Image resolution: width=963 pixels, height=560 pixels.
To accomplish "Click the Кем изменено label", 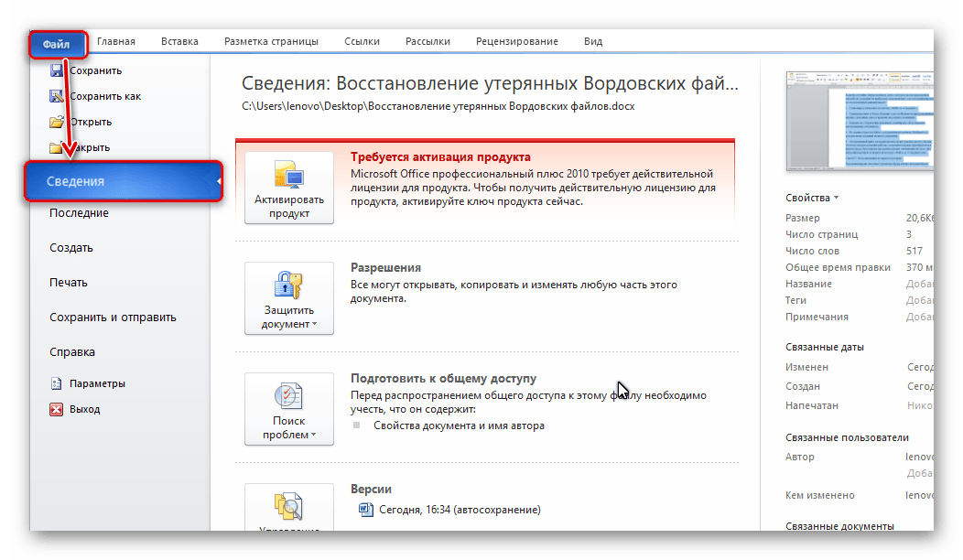I will pos(820,496).
